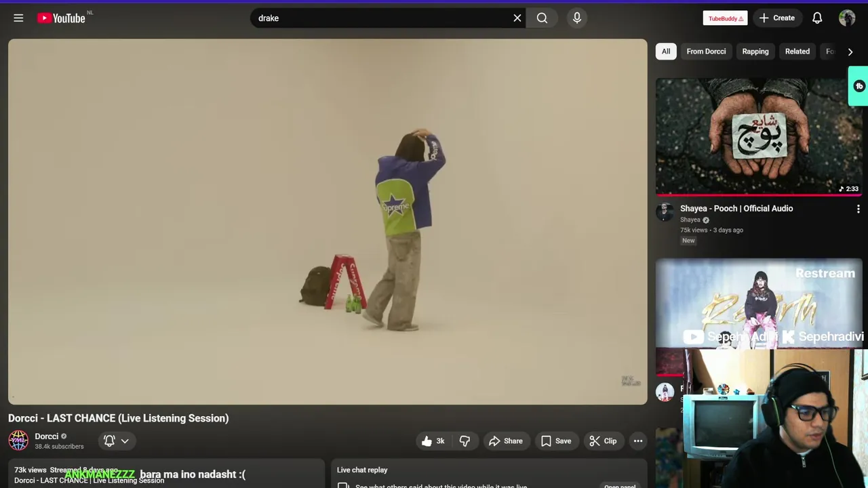The image size is (868, 488).
Task: Create a clip with the Clip button
Action: click(x=603, y=441)
